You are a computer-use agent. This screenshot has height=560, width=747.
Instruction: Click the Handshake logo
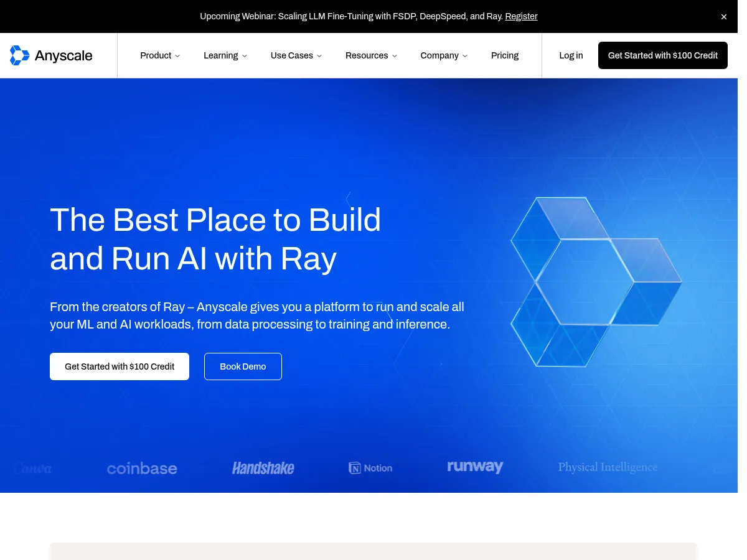point(263,468)
